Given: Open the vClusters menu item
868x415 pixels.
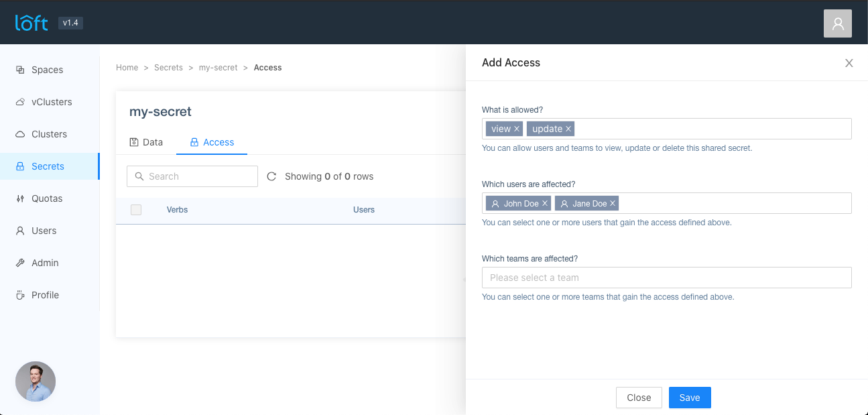Looking at the screenshot, I should (x=50, y=102).
